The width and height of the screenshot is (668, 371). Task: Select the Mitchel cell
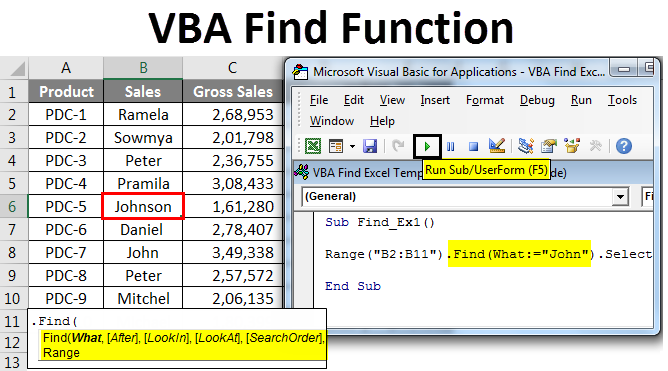point(143,298)
